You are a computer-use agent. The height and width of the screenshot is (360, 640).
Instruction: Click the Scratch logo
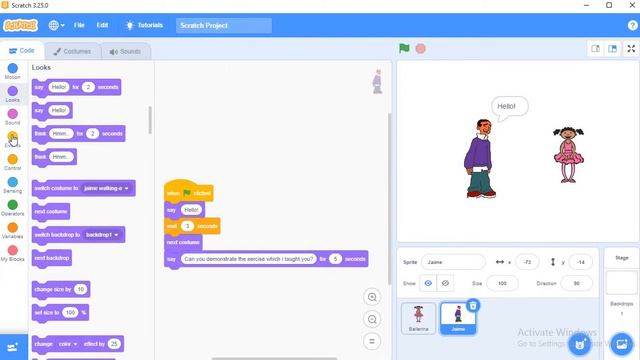pyautogui.click(x=20, y=25)
